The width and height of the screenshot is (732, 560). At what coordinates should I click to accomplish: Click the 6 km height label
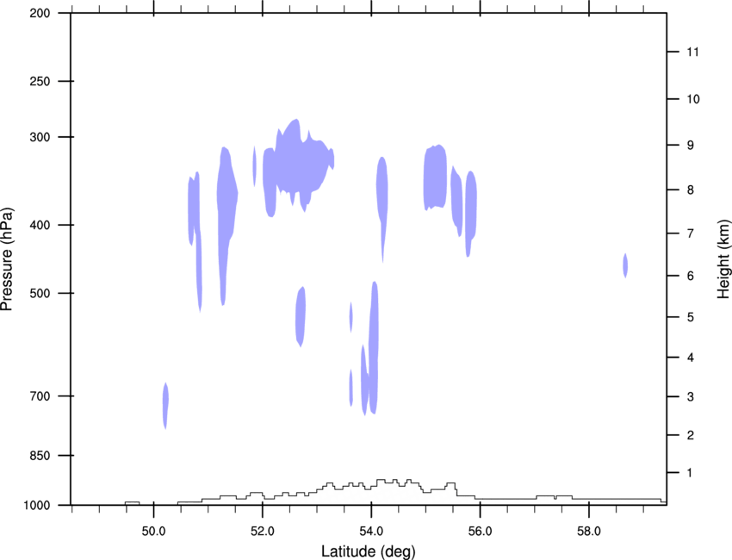click(x=691, y=276)
